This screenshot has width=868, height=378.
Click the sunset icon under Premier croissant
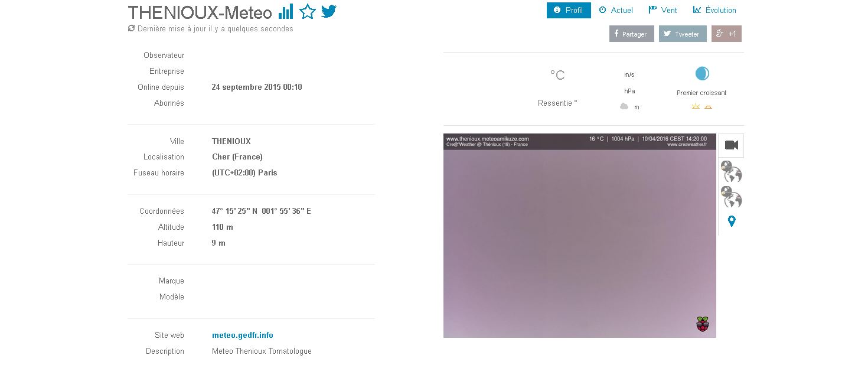tap(708, 107)
